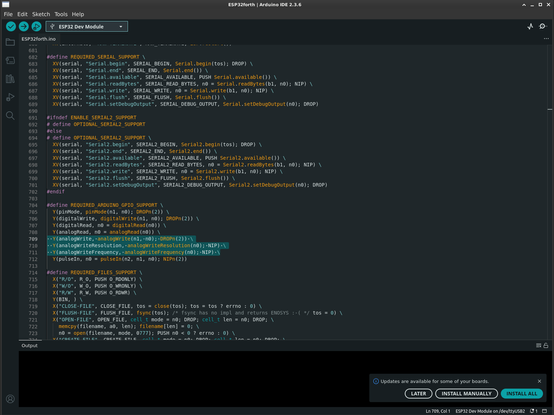
Task: Open the Boards Manager sidebar panel
Action: (x=10, y=61)
